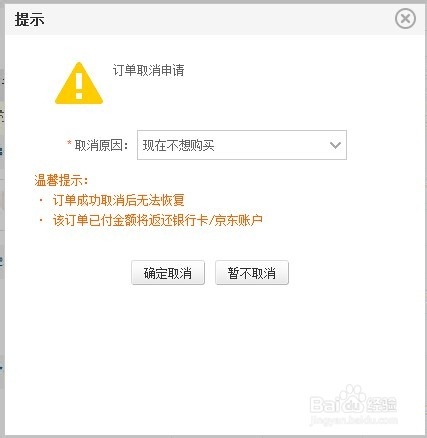Click the 取消原因 field label
The width and height of the screenshot is (427, 438).
(101, 145)
